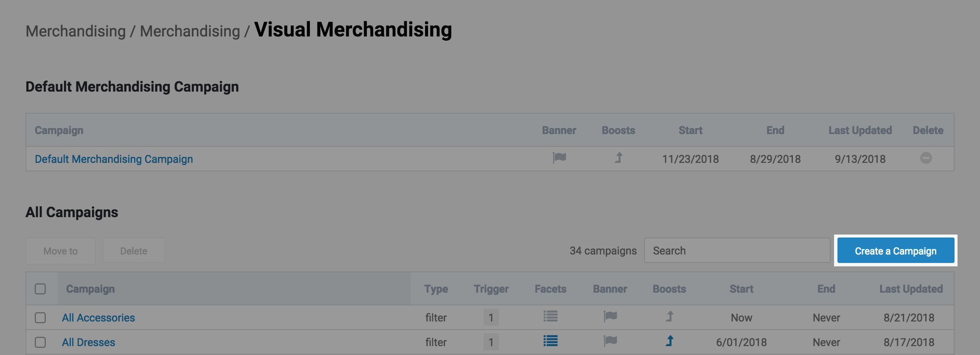Click banner flag icon for Default Merchandising Campaign
Screen dimensions: 980x355
[559, 158]
